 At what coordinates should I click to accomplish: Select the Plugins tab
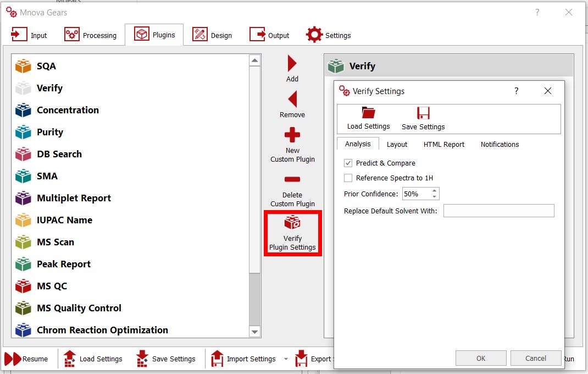point(154,35)
